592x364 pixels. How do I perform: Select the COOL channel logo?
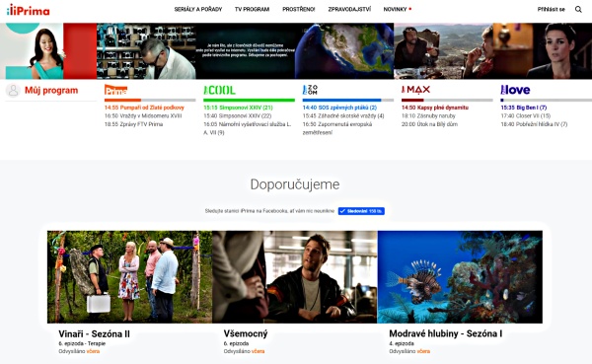(219, 90)
